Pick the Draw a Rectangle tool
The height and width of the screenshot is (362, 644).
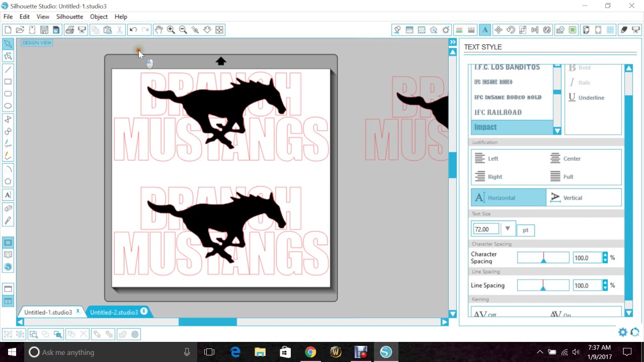[8, 81]
